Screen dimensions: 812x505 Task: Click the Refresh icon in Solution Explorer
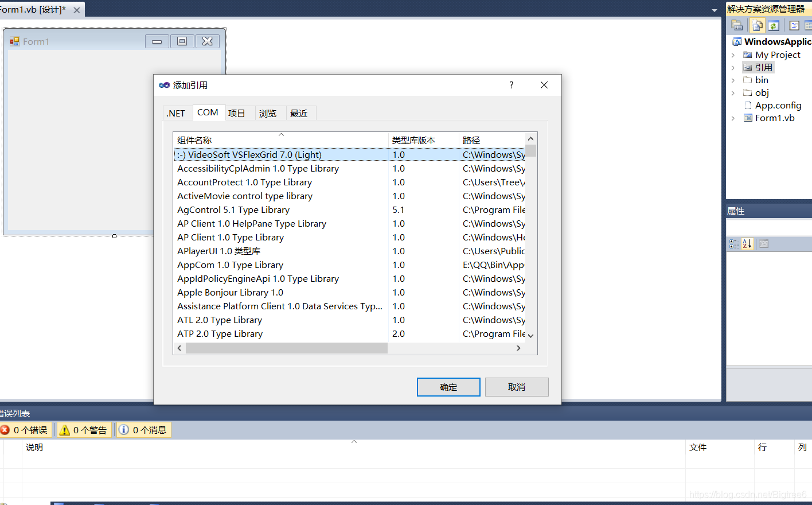[774, 25]
